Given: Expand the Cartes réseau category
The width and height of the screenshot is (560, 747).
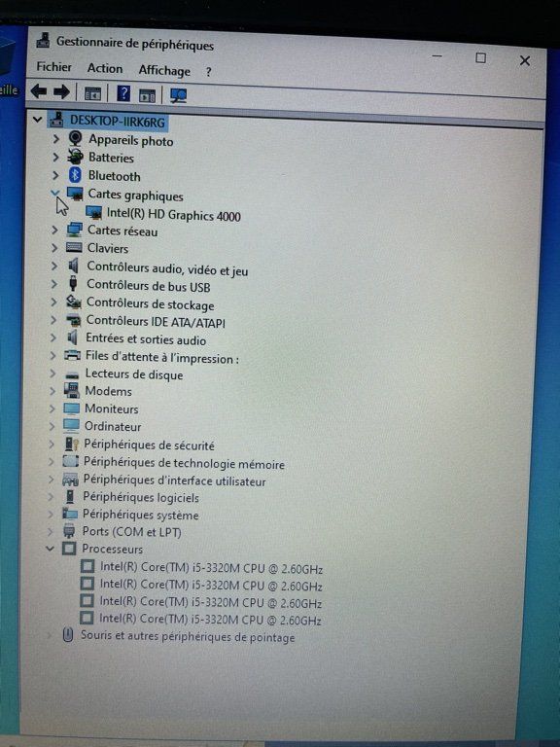Looking at the screenshot, I should 54,231.
